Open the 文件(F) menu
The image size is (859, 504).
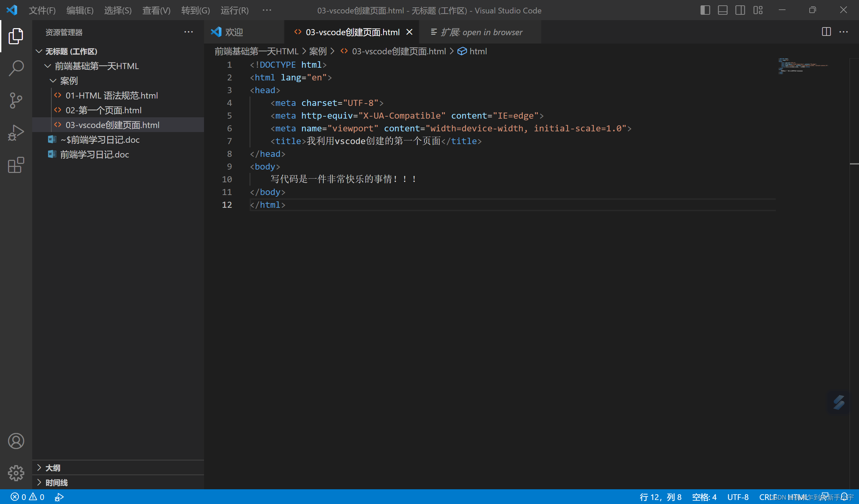pyautogui.click(x=42, y=10)
